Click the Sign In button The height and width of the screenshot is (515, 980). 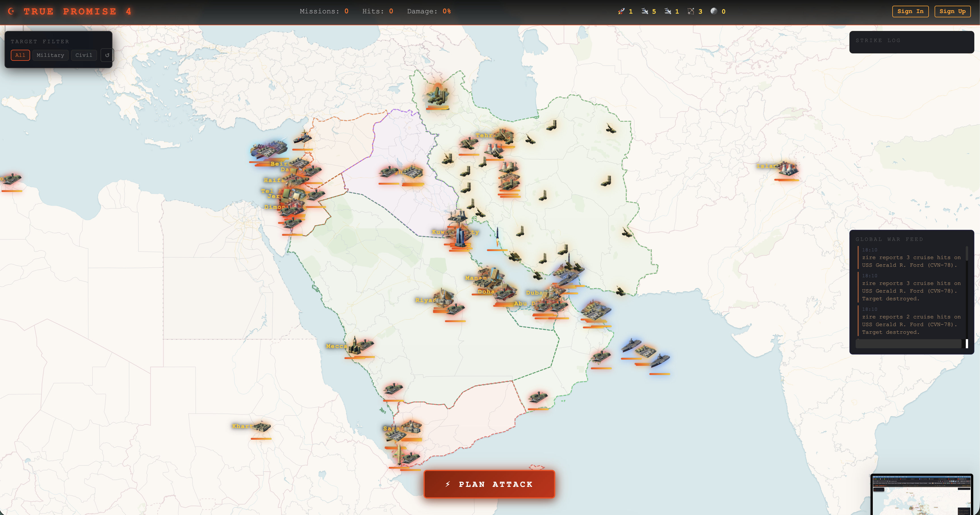coord(910,11)
